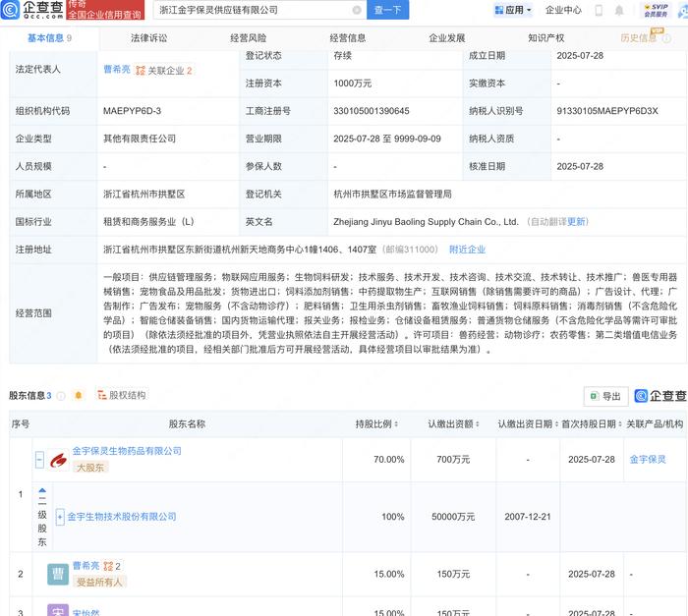The height and width of the screenshot is (616, 688).
Task: Open the mobile phone icon in header
Action: point(599,10)
